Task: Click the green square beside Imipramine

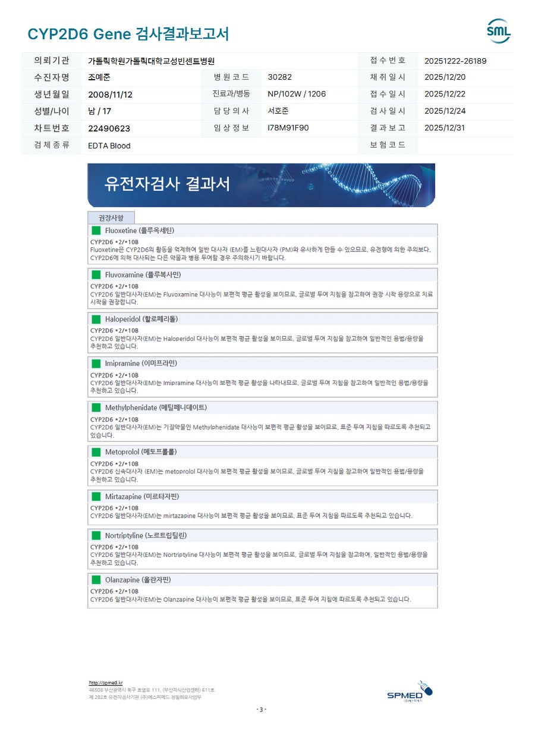Action: pos(96,363)
